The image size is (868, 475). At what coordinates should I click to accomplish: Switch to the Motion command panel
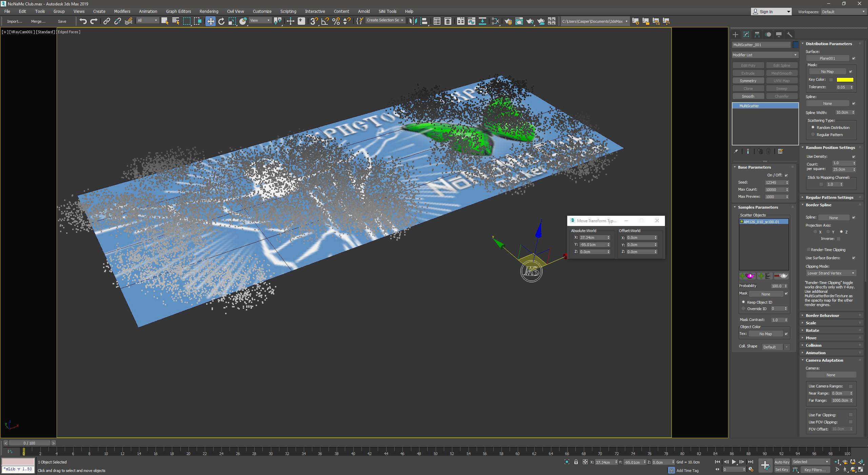pyautogui.click(x=768, y=34)
